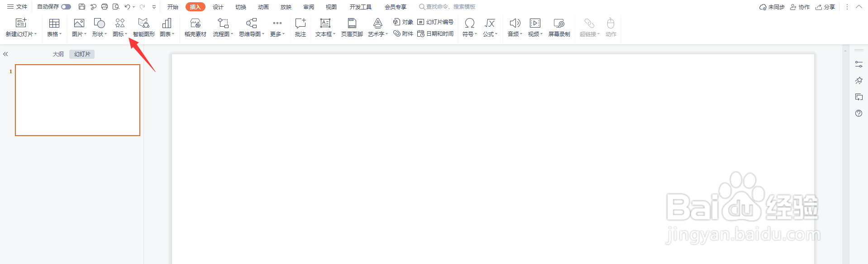The width and height of the screenshot is (868, 264).
Task: Toggle the AutoSave (自动保存) switch
Action: coord(66,7)
